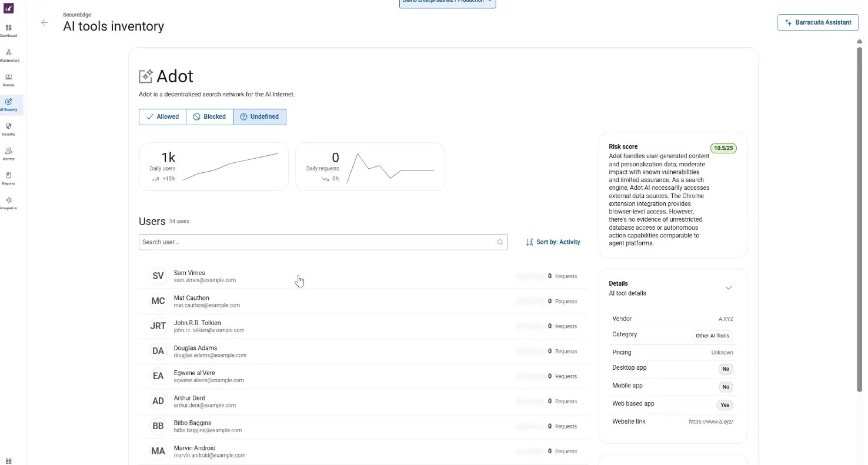The height and width of the screenshot is (465, 868).
Task: Click the BB avatar for Bilbo Baggins
Action: 158,426
